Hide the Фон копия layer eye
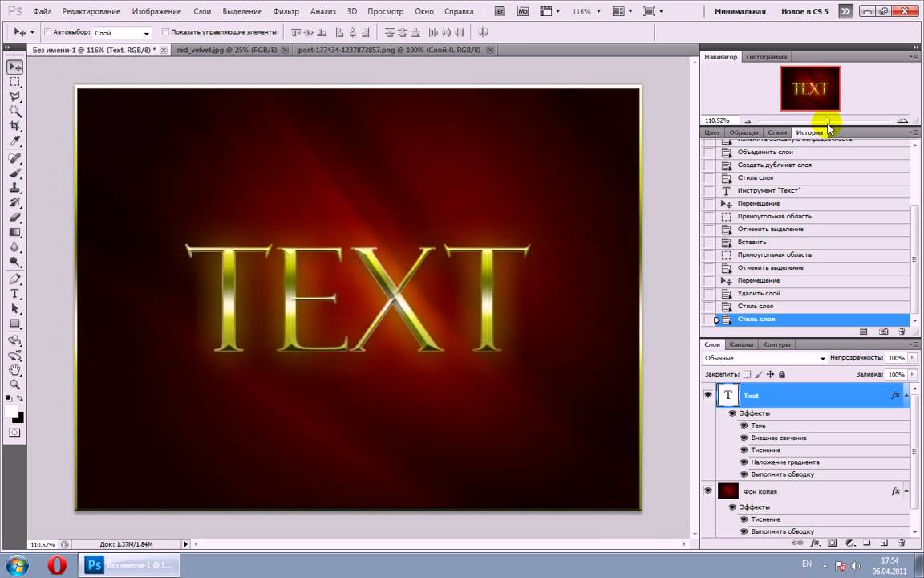Image resolution: width=924 pixels, height=578 pixels. [707, 490]
